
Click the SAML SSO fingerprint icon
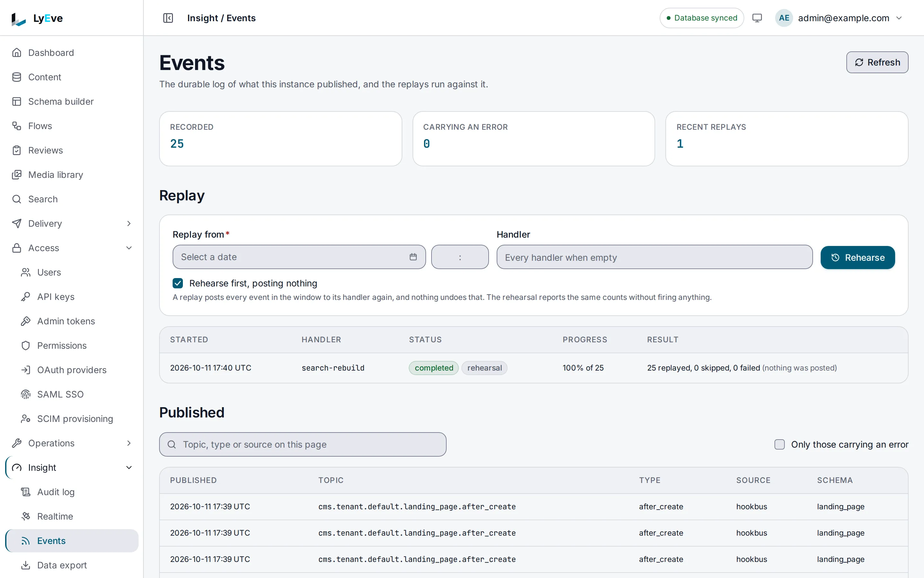26,394
